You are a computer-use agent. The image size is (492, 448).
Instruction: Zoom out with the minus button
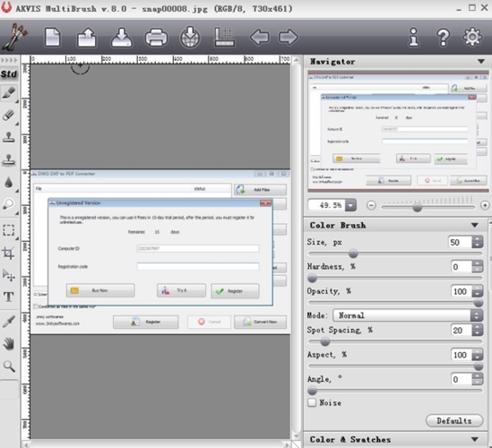(371, 205)
